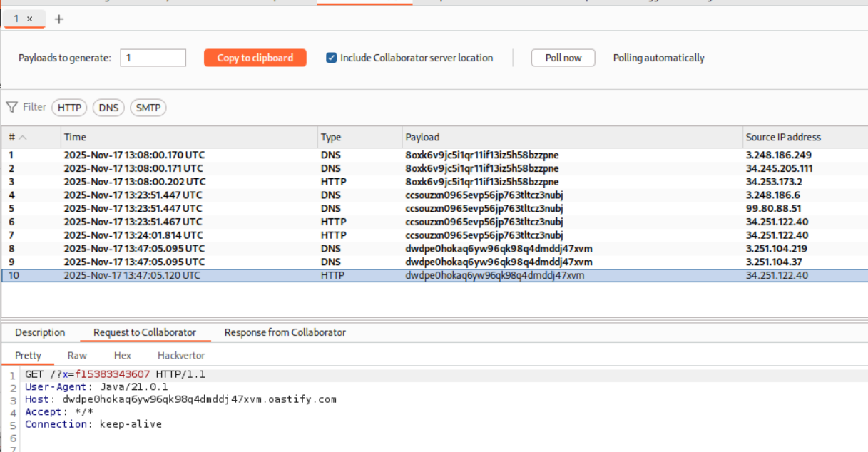
Task: Click the Poll now button
Action: (x=563, y=58)
